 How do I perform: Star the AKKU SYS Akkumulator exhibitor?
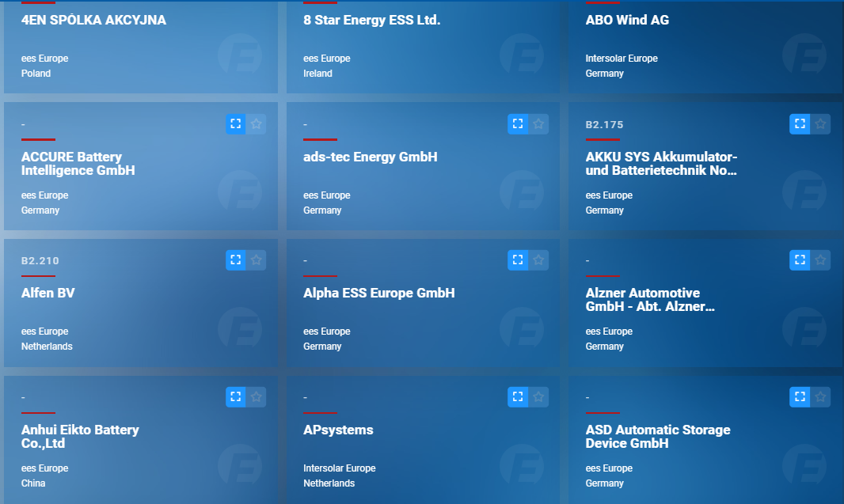click(x=820, y=123)
